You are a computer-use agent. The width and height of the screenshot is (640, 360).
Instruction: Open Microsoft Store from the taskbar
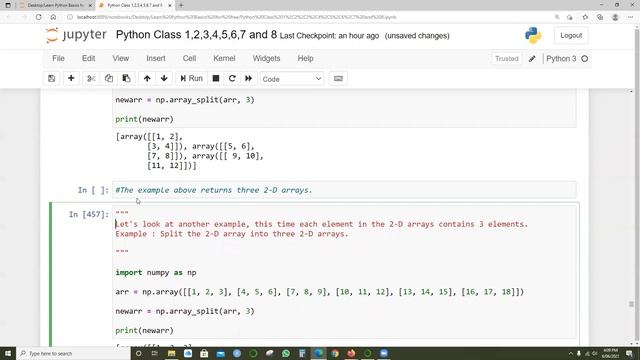204,353
